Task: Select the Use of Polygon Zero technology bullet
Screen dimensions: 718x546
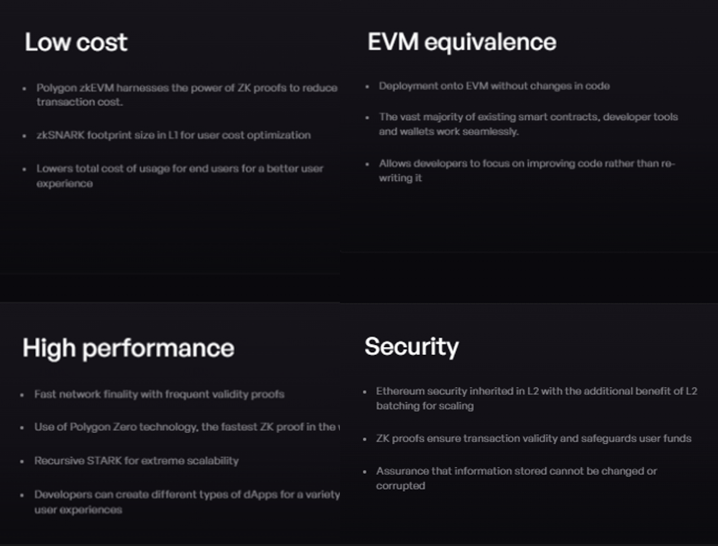Action: [x=187, y=427]
